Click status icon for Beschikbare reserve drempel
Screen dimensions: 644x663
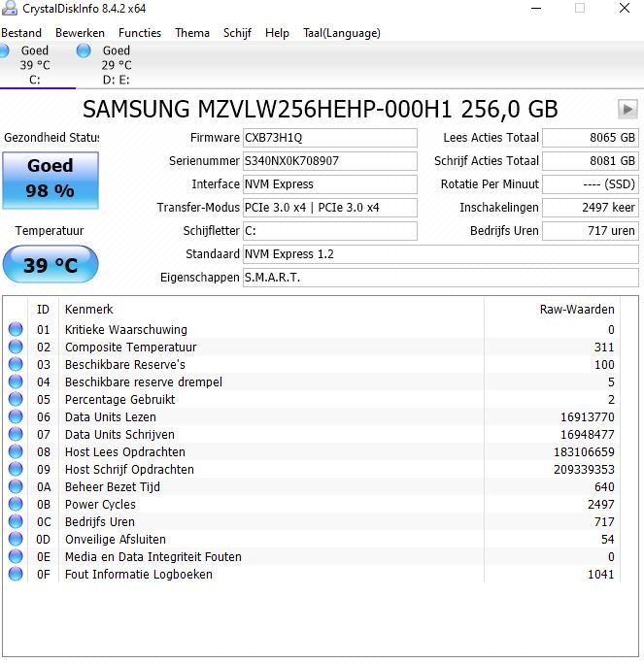click(x=16, y=381)
